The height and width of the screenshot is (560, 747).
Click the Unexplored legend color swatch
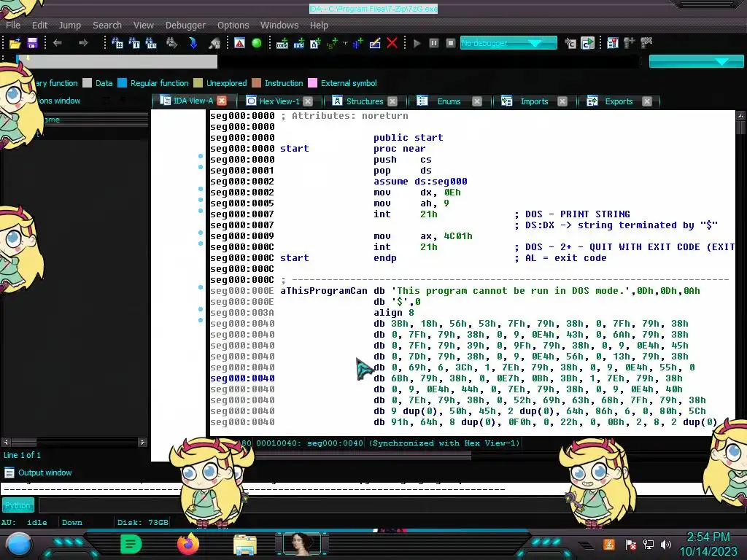pos(198,83)
